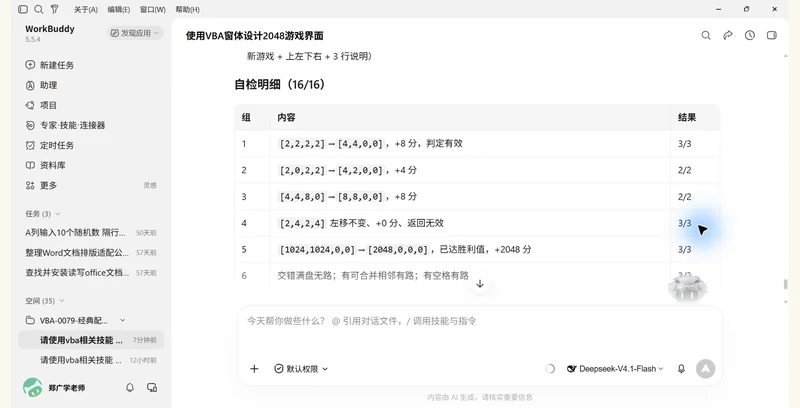Click the floating robot mascot
800x408 pixels.
[x=688, y=289]
